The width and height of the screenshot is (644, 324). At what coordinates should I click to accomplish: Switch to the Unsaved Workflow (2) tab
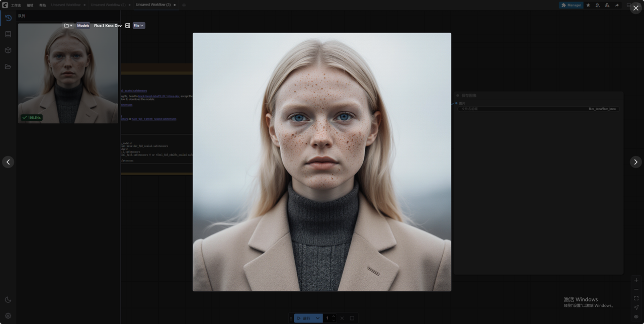tap(108, 5)
